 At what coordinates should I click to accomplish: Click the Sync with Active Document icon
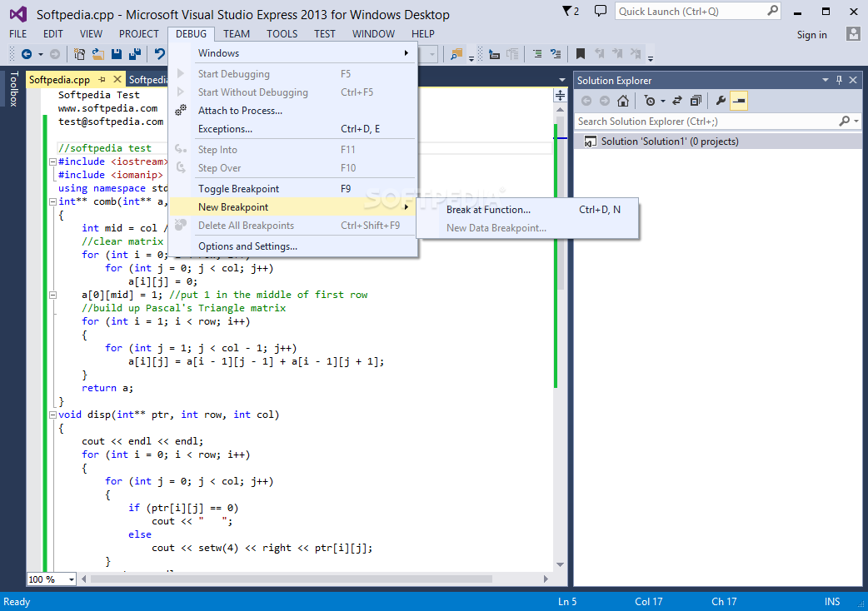click(677, 101)
